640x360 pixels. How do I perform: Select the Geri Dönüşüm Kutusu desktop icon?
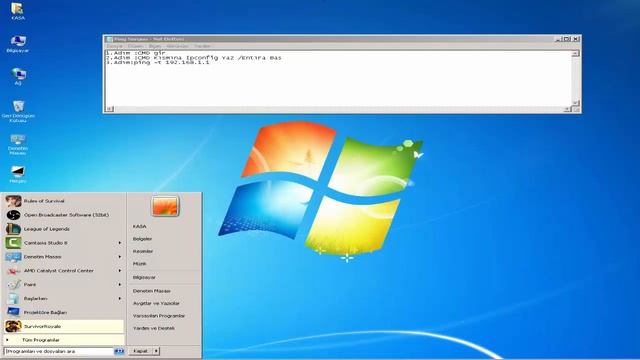(18, 111)
